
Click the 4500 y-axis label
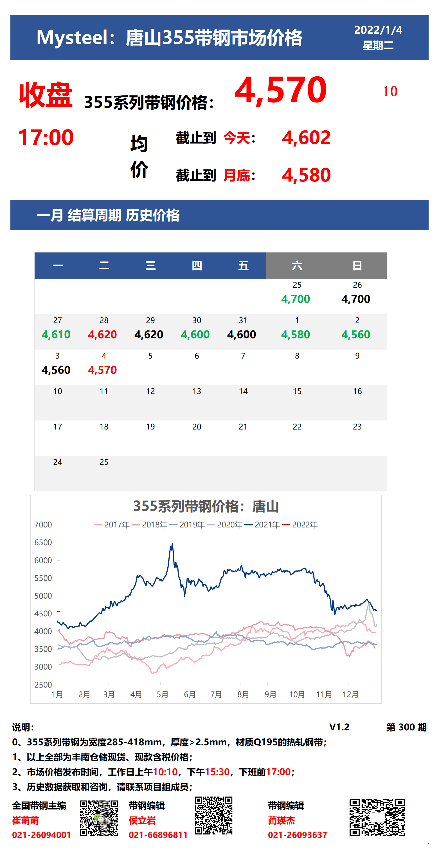tap(43, 614)
